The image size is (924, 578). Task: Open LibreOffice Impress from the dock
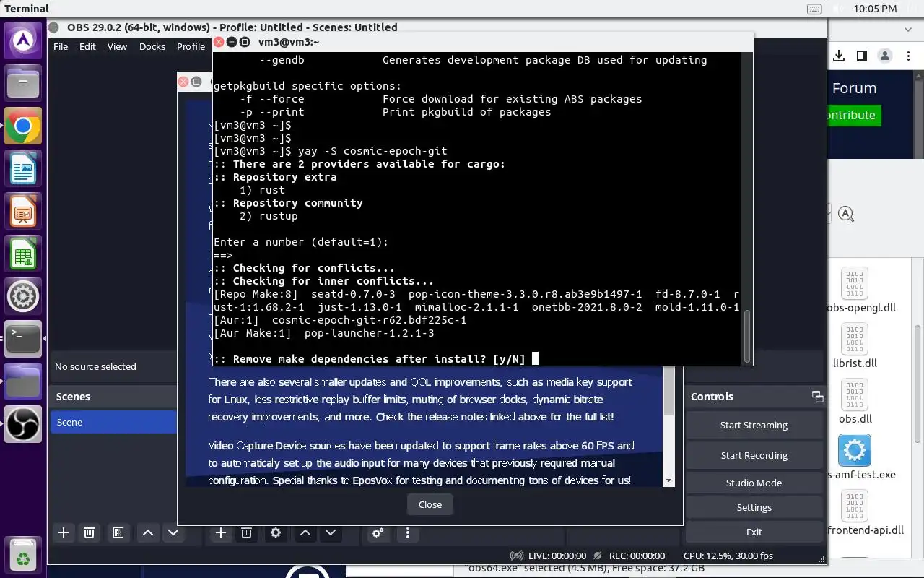point(23,212)
